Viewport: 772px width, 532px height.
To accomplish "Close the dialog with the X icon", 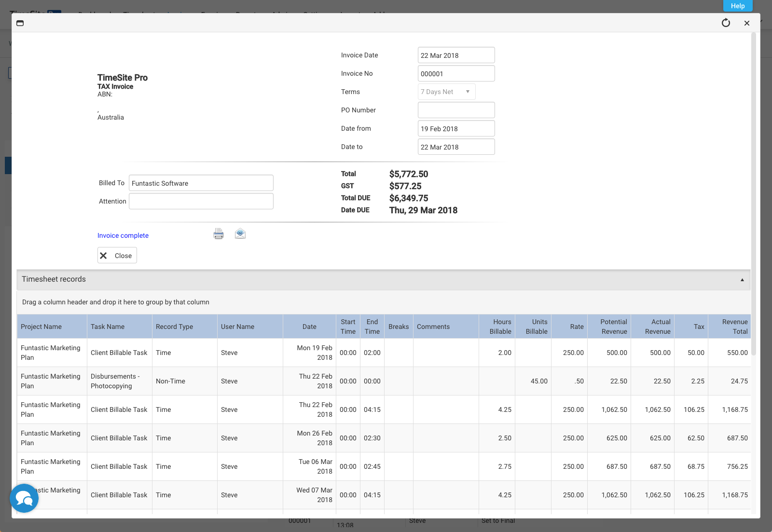I will (747, 23).
